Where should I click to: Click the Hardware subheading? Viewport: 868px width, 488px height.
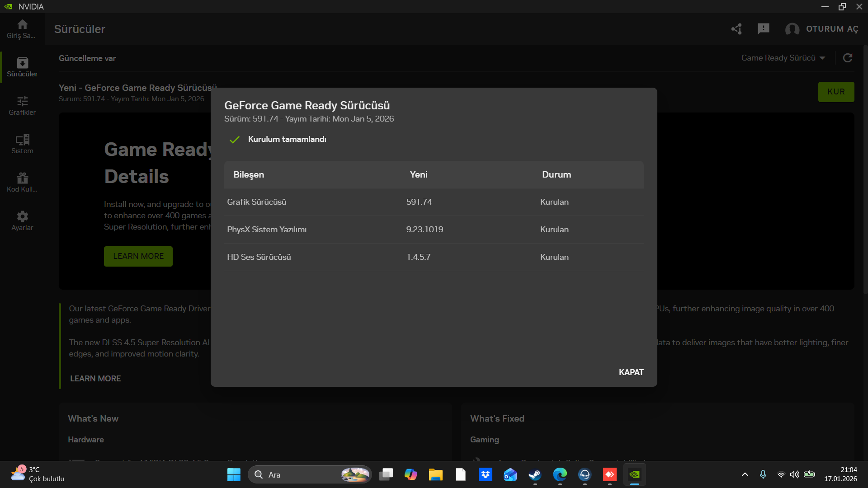tap(86, 440)
